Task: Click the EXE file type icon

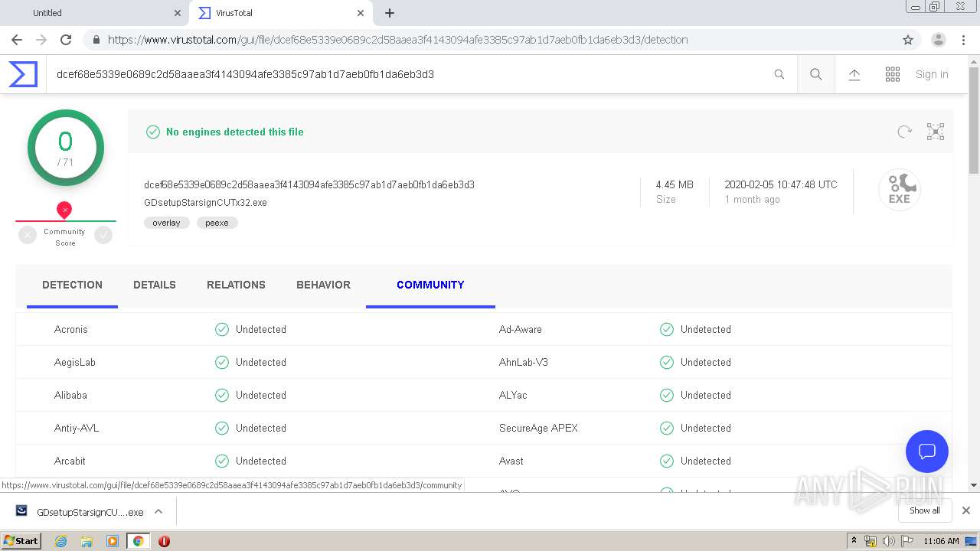Action: [x=900, y=190]
